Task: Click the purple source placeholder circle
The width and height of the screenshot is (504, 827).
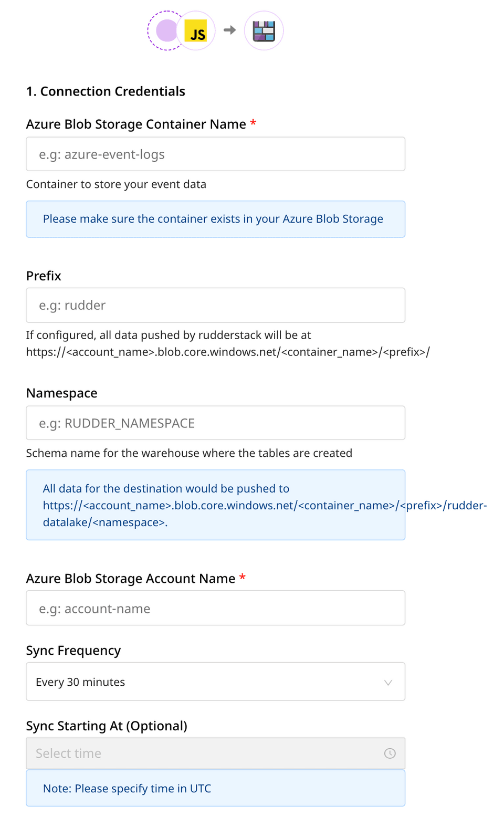Action: pyautogui.click(x=166, y=30)
